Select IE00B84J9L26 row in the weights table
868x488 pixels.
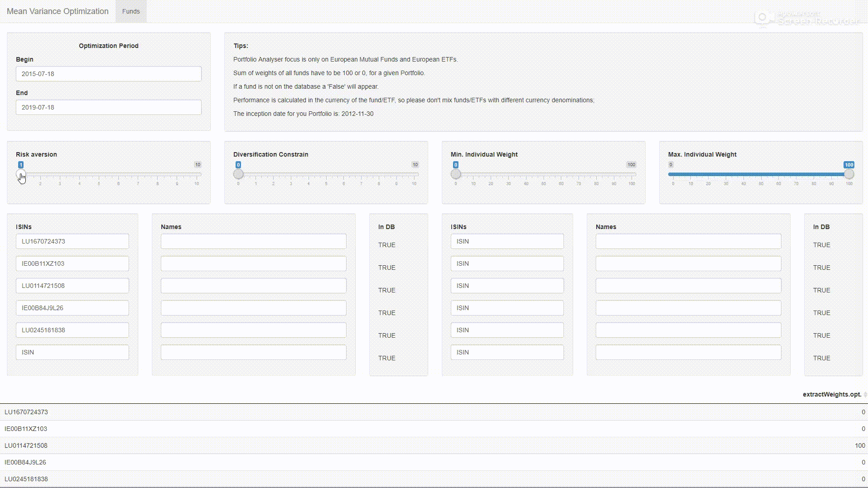(434, 462)
